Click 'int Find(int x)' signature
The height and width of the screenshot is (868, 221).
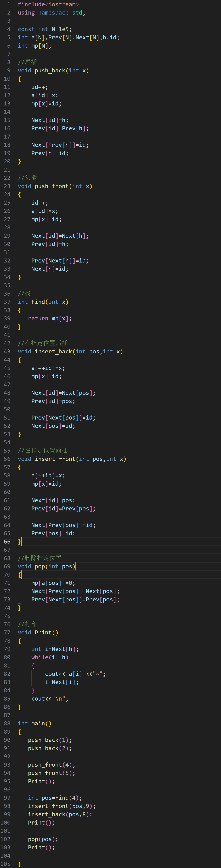pyautogui.click(x=43, y=302)
